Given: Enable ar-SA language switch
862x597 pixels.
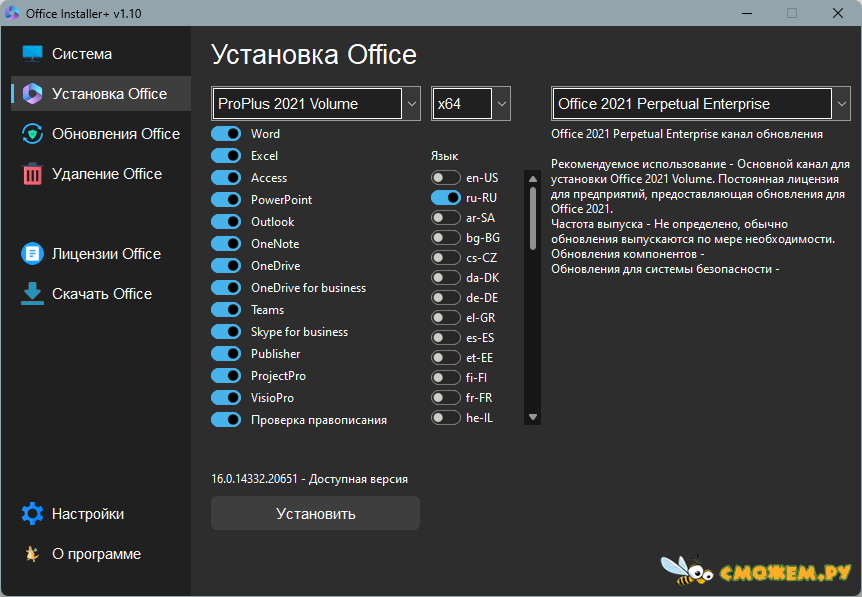Looking at the screenshot, I should coord(446,218).
